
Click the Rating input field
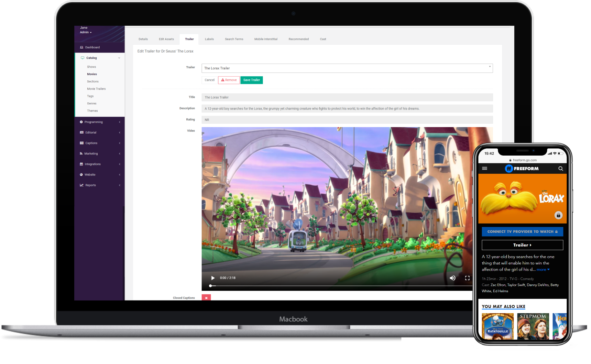tap(347, 120)
